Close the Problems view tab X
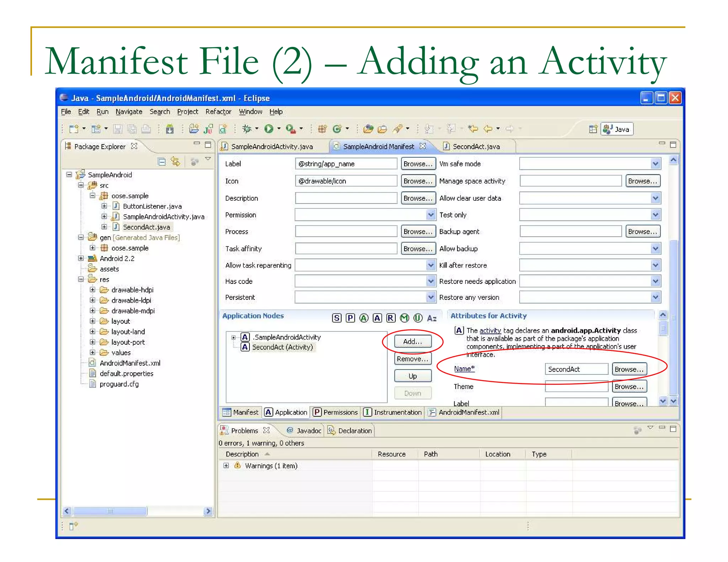 266,430
